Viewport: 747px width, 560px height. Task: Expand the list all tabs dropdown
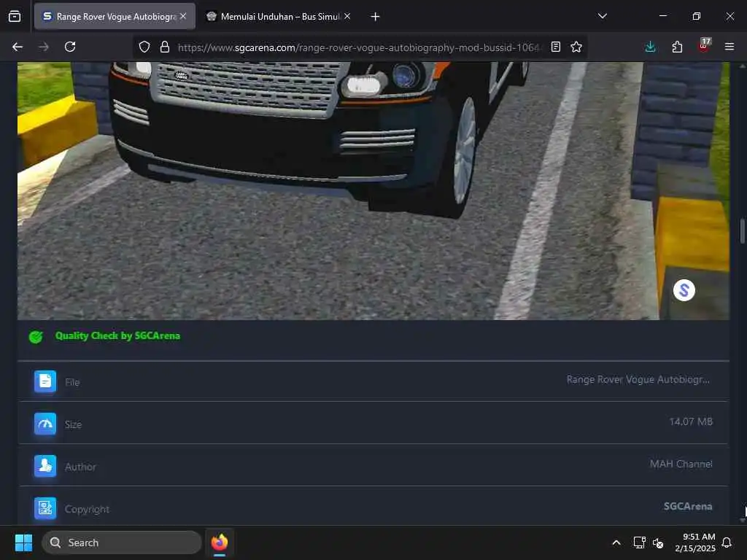602,16
